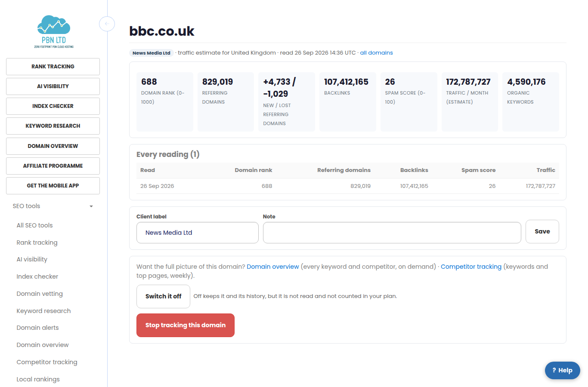Click the 829,019 referring domains card
The height and width of the screenshot is (387, 588).
(226, 102)
